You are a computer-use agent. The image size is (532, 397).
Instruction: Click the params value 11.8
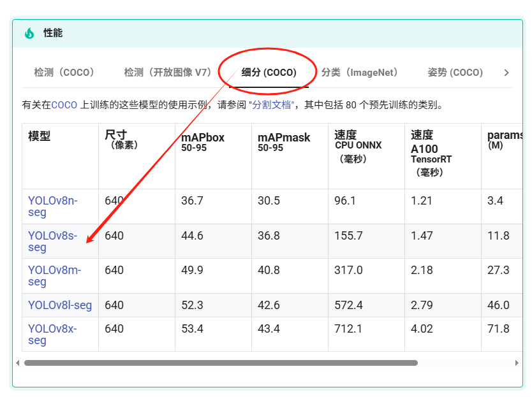498,235
